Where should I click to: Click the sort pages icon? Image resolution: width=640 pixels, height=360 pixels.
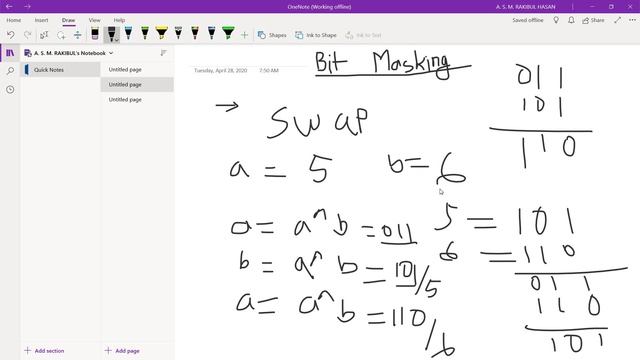coord(164,53)
